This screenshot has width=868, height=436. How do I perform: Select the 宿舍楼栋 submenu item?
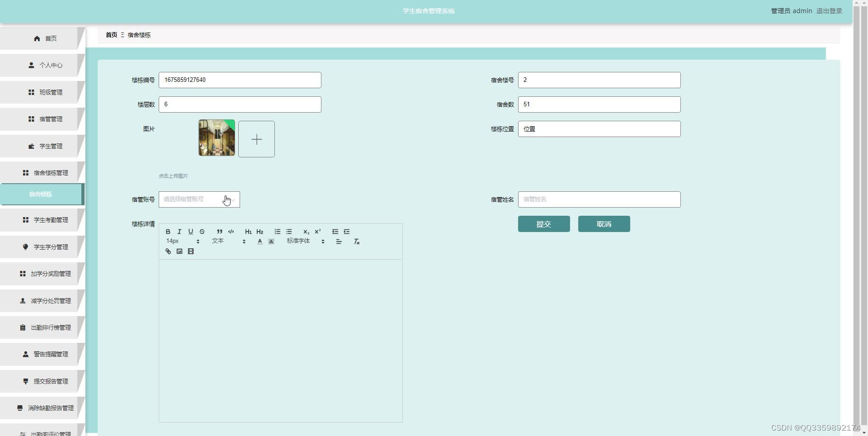pyautogui.click(x=42, y=194)
